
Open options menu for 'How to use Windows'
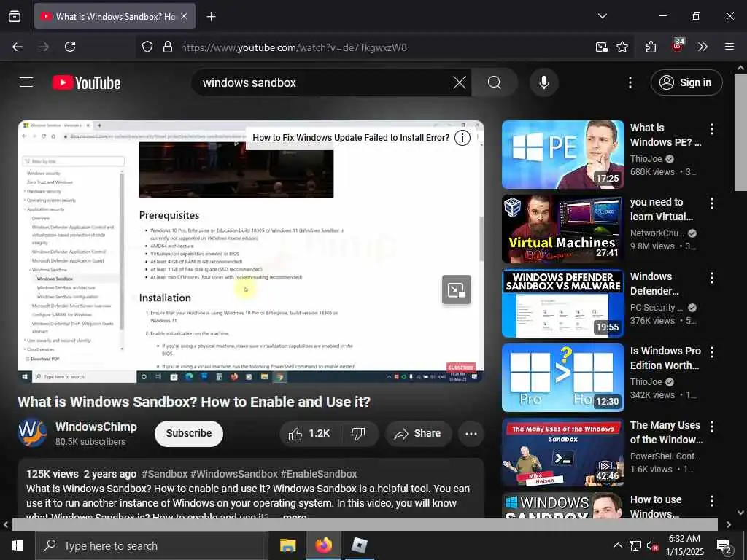click(712, 500)
